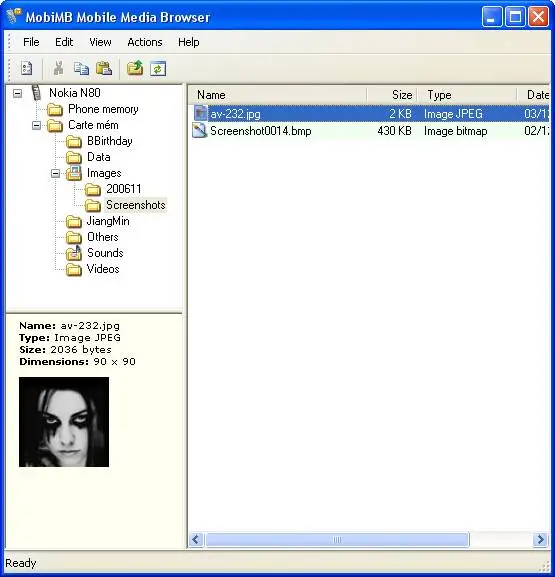The image size is (555, 577).
Task: Click the JiangMin folder icon
Action: coord(74,222)
